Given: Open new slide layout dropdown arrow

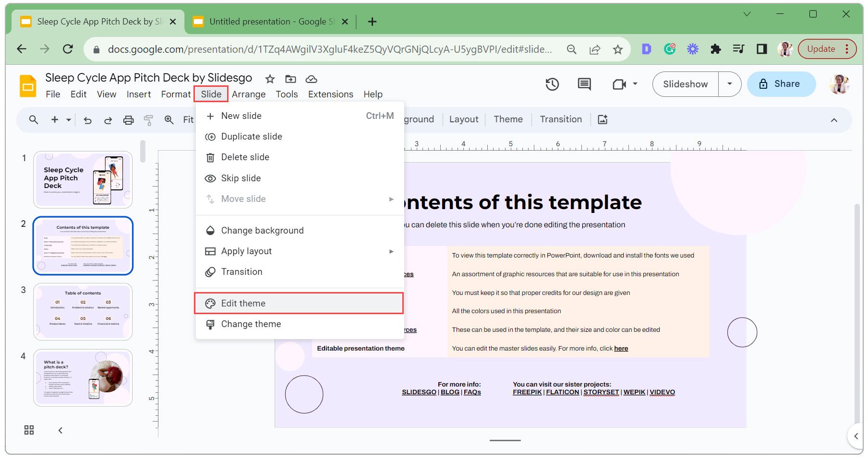Looking at the screenshot, I should tap(69, 120).
